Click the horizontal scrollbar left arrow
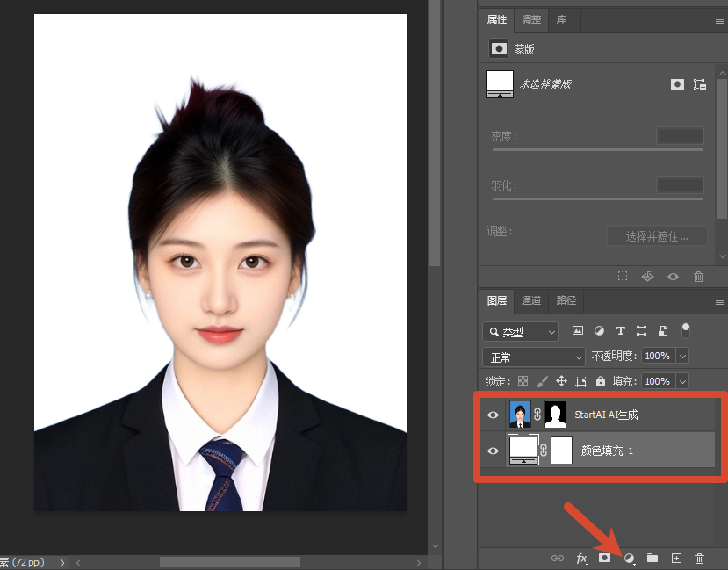 point(78,563)
